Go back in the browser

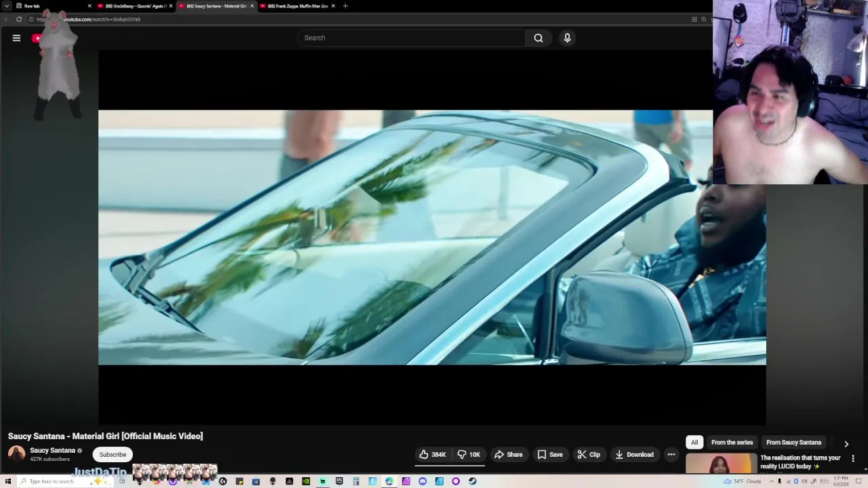tap(6, 19)
